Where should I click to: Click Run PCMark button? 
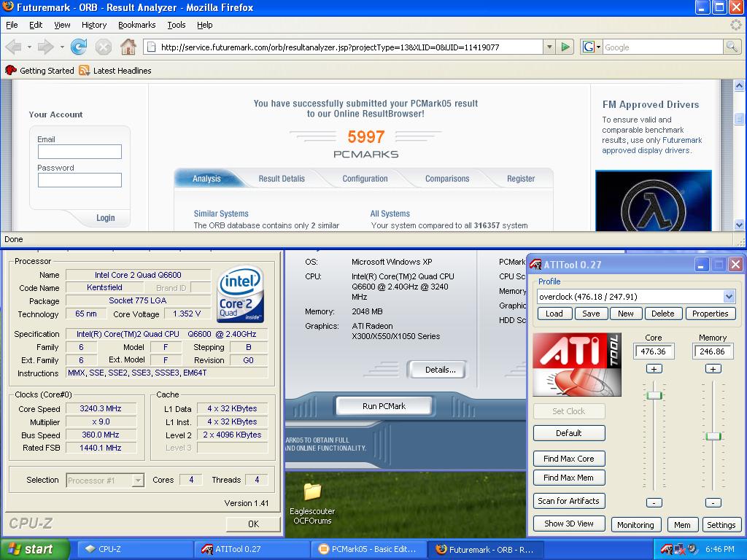pyautogui.click(x=384, y=406)
